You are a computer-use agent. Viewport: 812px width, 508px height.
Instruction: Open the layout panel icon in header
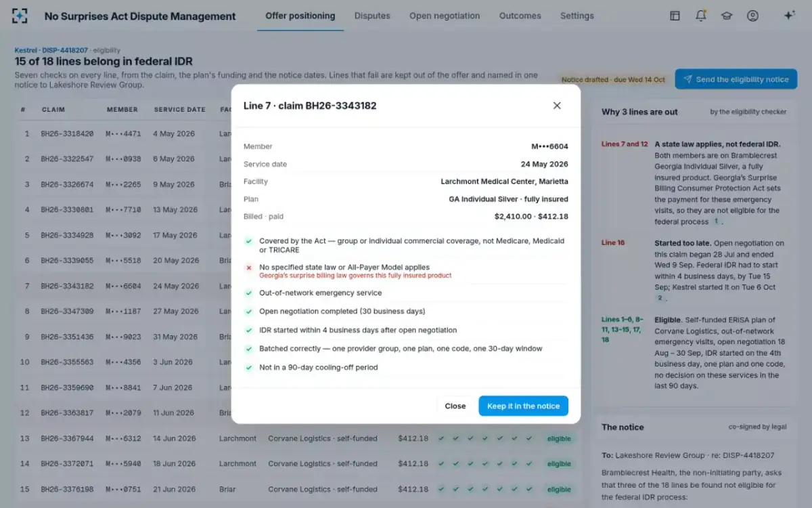pyautogui.click(x=675, y=16)
